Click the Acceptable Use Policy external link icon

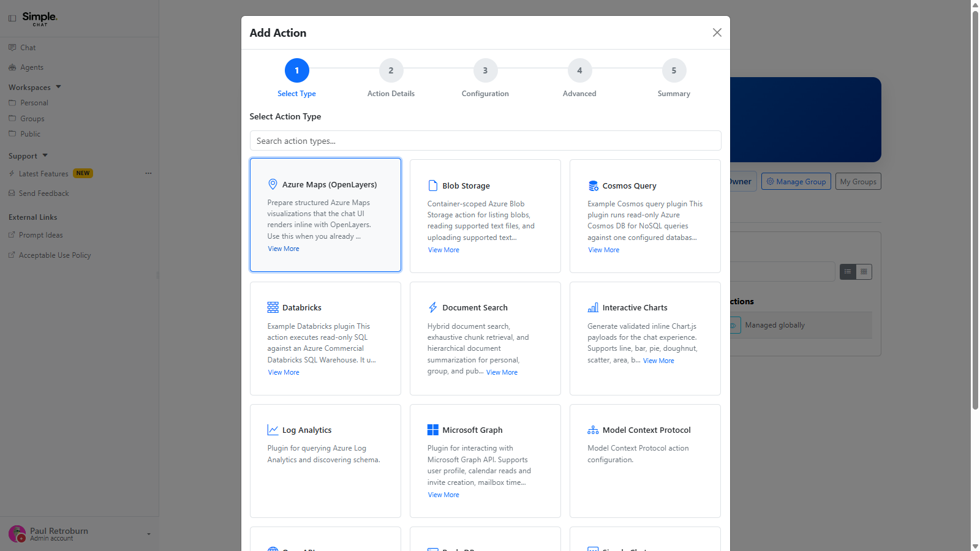click(12, 255)
